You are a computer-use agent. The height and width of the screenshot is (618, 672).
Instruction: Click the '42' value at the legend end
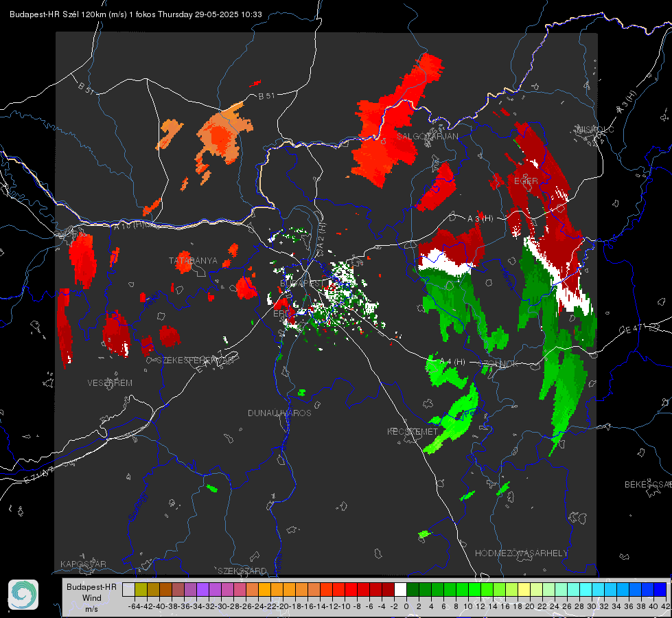[666, 606]
